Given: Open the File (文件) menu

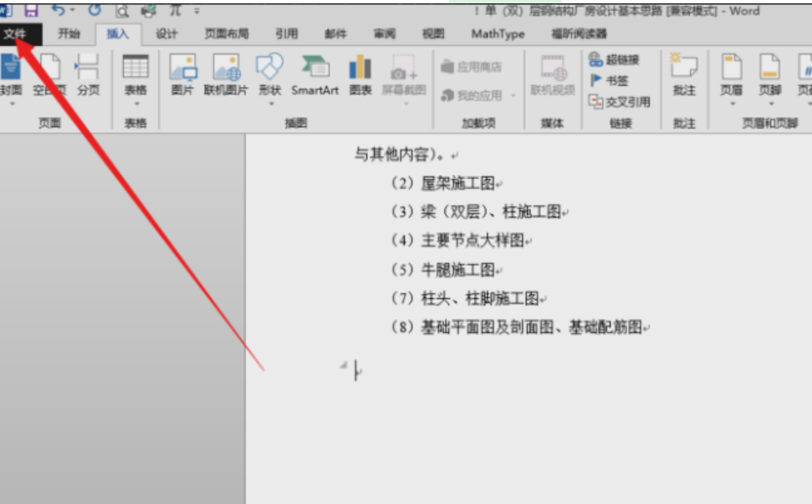Looking at the screenshot, I should (15, 34).
